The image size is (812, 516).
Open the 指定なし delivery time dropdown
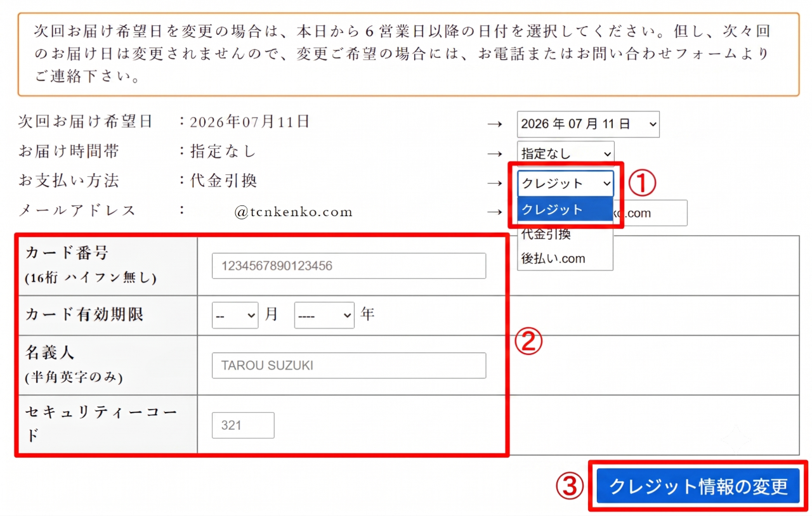pyautogui.click(x=566, y=153)
